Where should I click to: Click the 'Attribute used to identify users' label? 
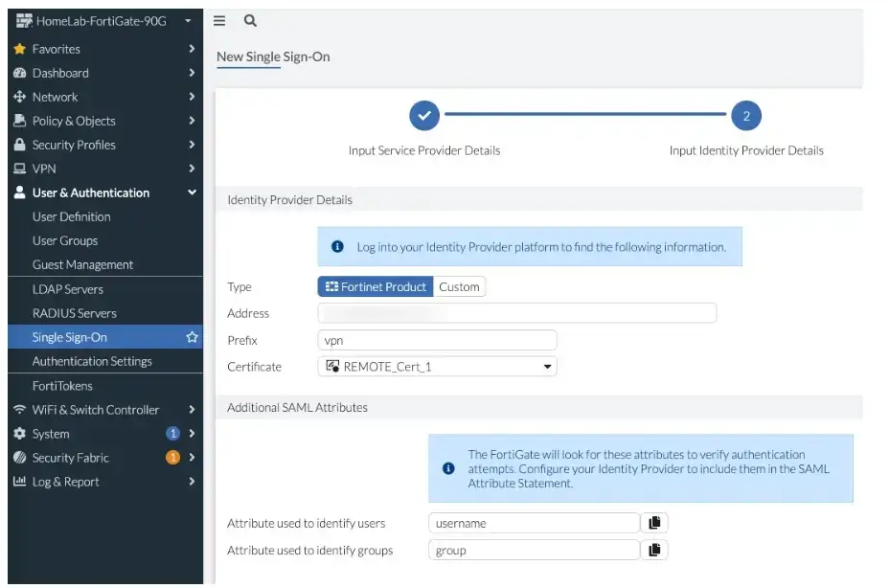(306, 523)
